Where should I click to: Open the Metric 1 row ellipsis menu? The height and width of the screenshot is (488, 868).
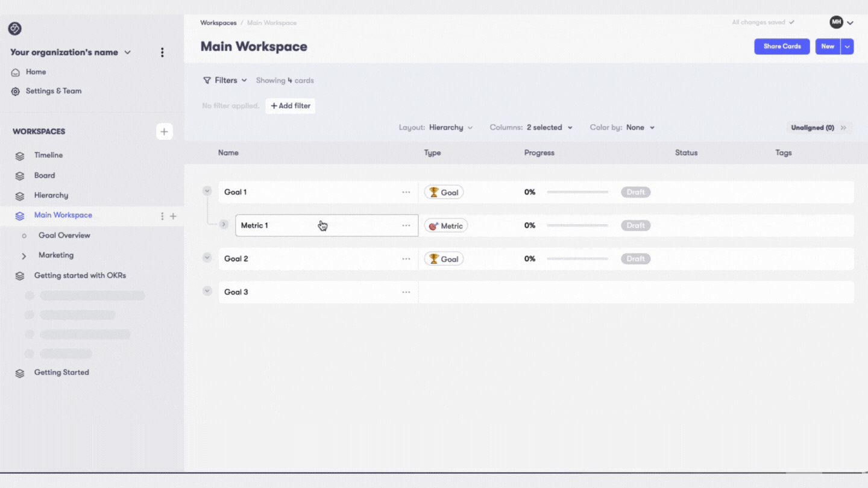coord(406,225)
